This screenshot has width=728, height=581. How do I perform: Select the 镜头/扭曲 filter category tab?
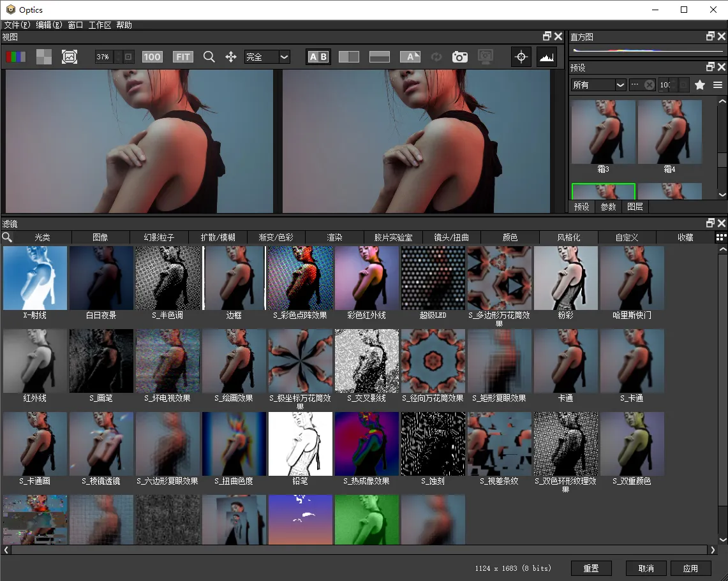[451, 237]
